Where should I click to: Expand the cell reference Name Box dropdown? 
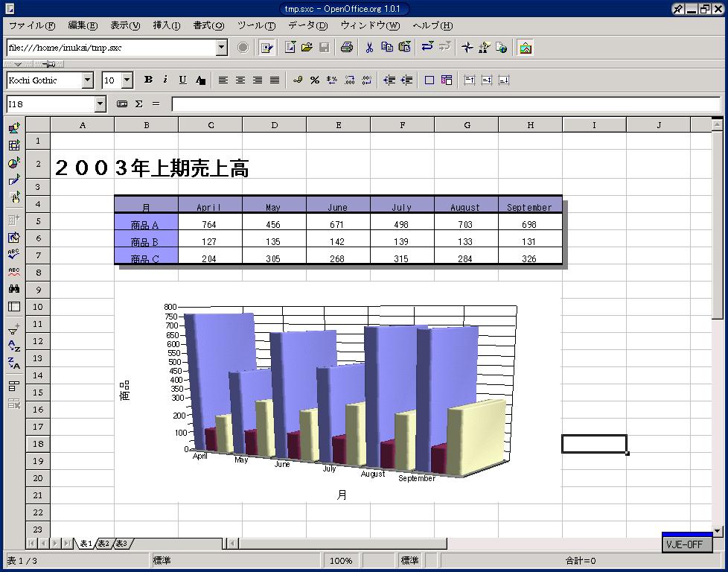[x=100, y=104]
